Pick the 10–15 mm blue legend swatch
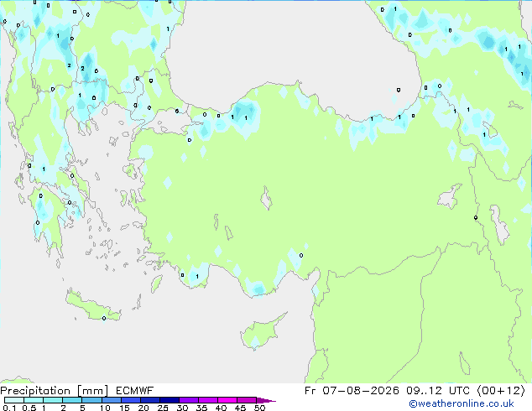 111,400
